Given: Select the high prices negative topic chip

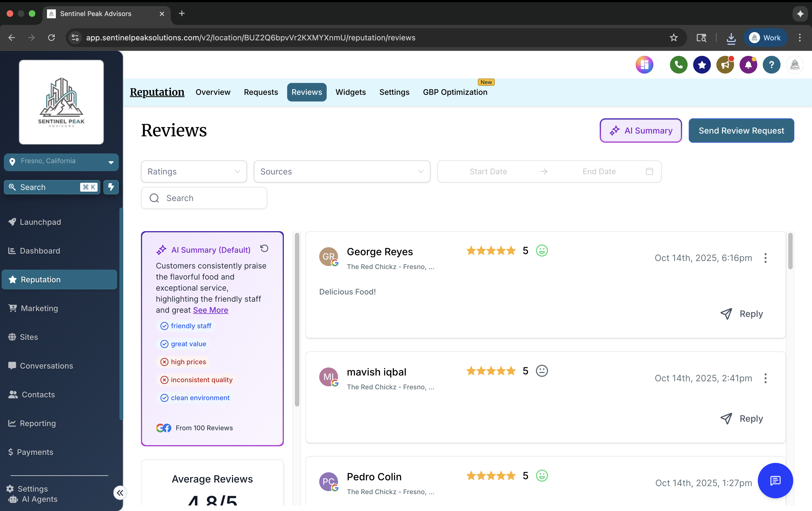Looking at the screenshot, I should (183, 362).
